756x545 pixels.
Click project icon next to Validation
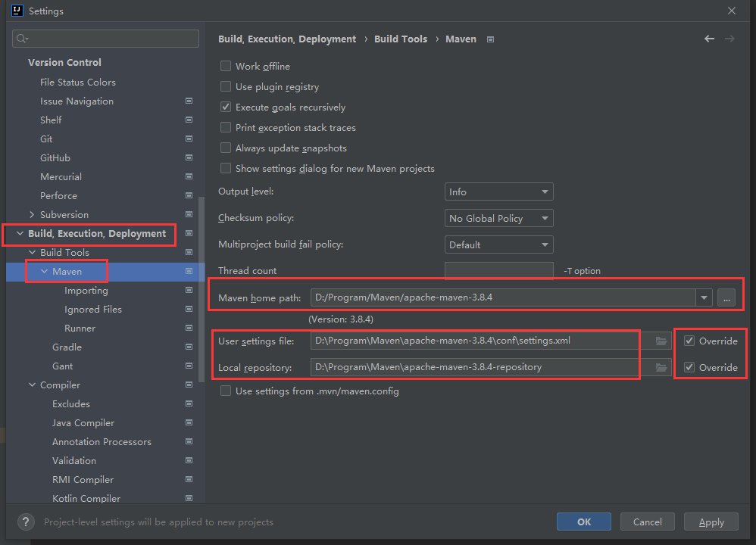click(x=189, y=460)
